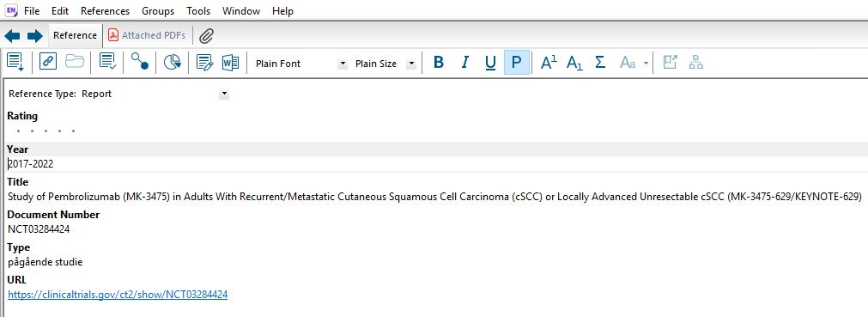
Task: Click the Sigma symbol icon
Action: (600, 62)
